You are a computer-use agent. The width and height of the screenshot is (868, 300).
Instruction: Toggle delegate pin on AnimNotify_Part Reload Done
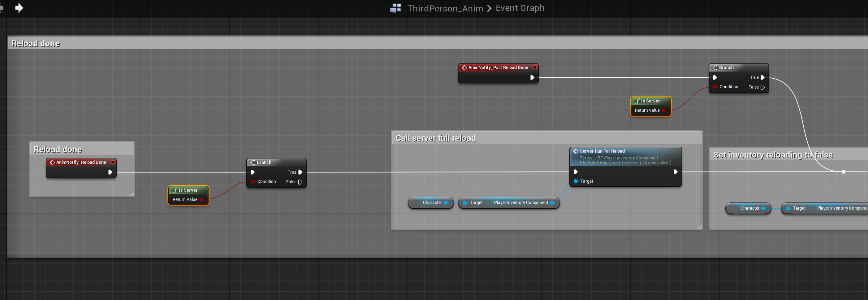pyautogui.click(x=534, y=67)
